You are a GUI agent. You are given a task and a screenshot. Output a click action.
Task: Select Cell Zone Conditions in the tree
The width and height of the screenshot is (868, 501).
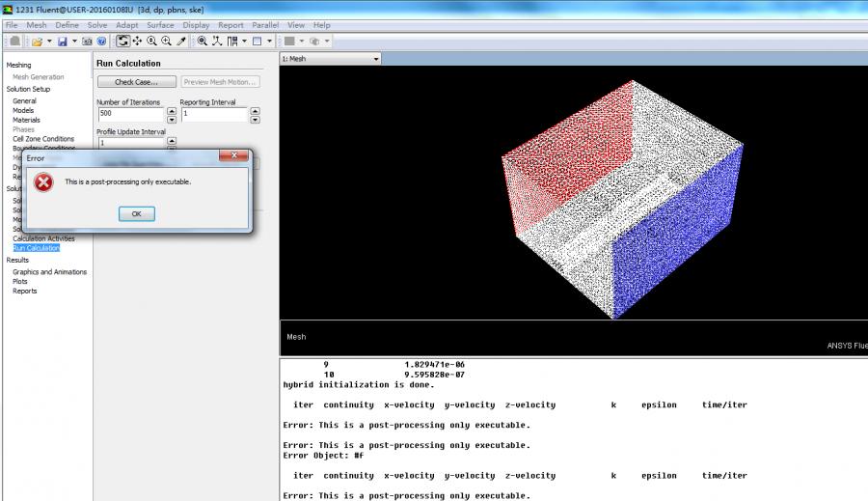[43, 139]
